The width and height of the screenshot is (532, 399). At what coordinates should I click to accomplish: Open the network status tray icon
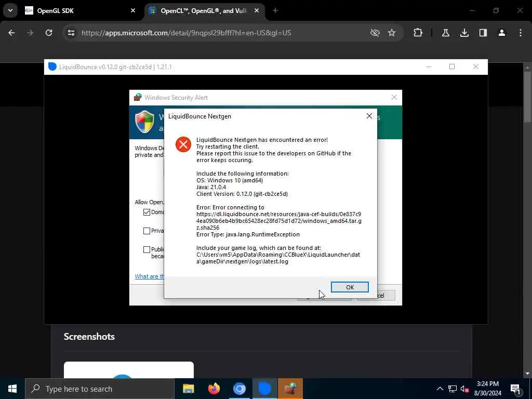(453, 389)
